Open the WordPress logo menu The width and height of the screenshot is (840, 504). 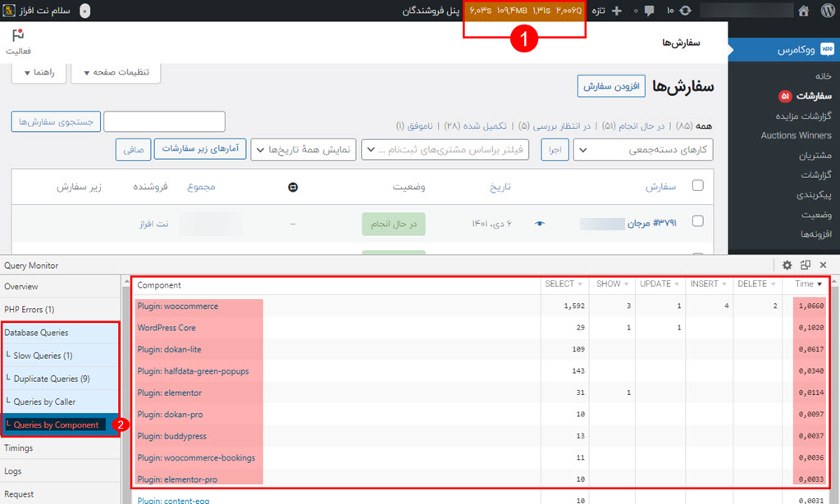pos(828,11)
